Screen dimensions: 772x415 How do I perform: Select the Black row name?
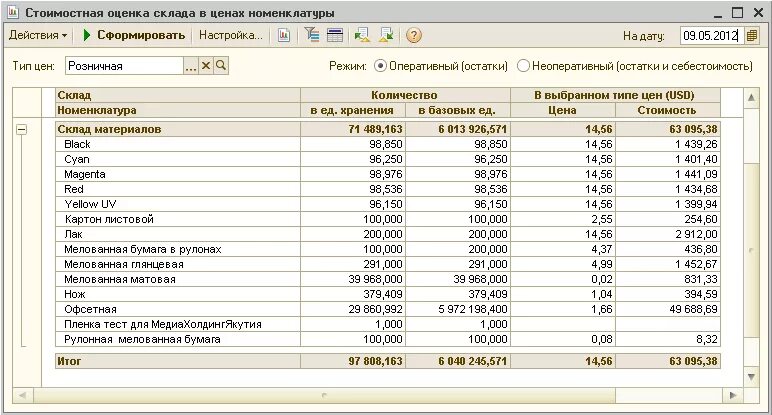[77, 144]
